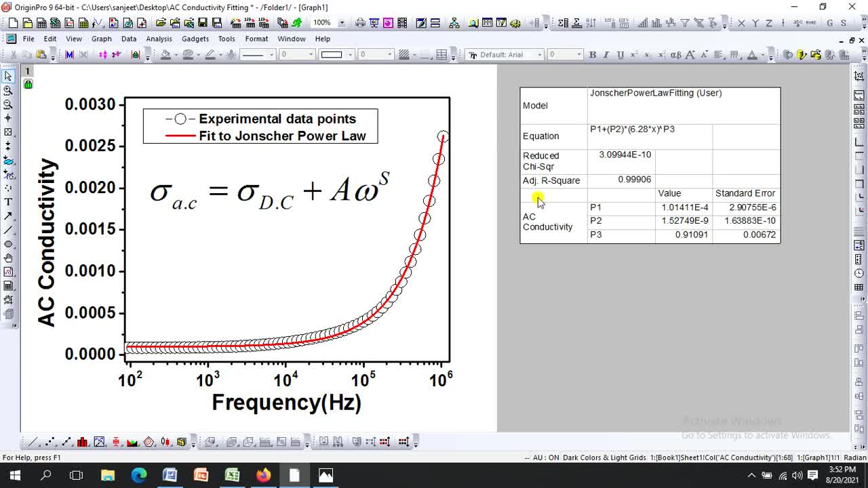Select the Data Selector tool

[x=8, y=146]
